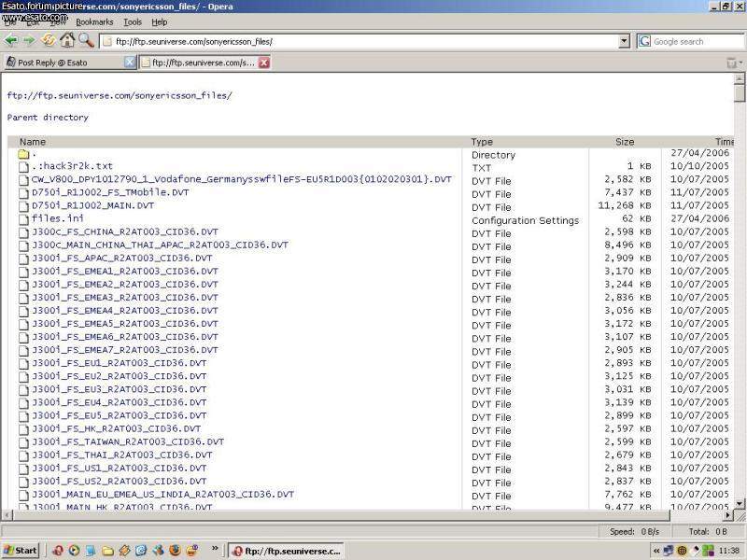The height and width of the screenshot is (560, 747).
Task: Open the closed tabs trash icon
Action: click(x=732, y=63)
